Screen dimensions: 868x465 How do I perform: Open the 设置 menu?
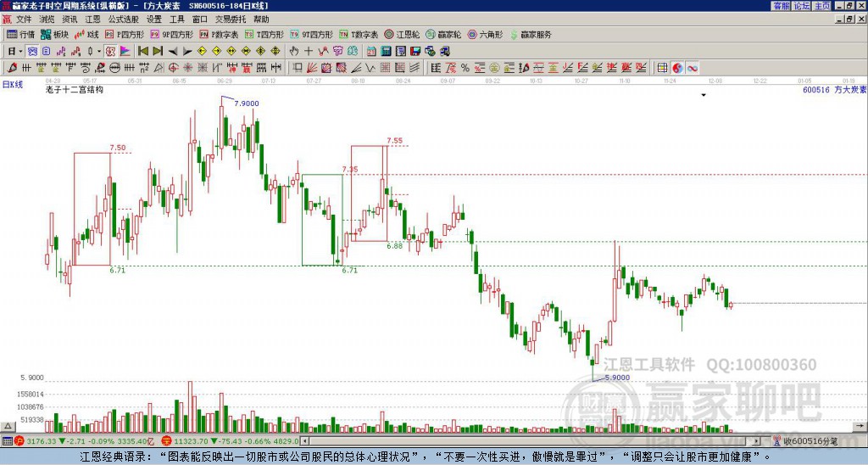click(154, 20)
